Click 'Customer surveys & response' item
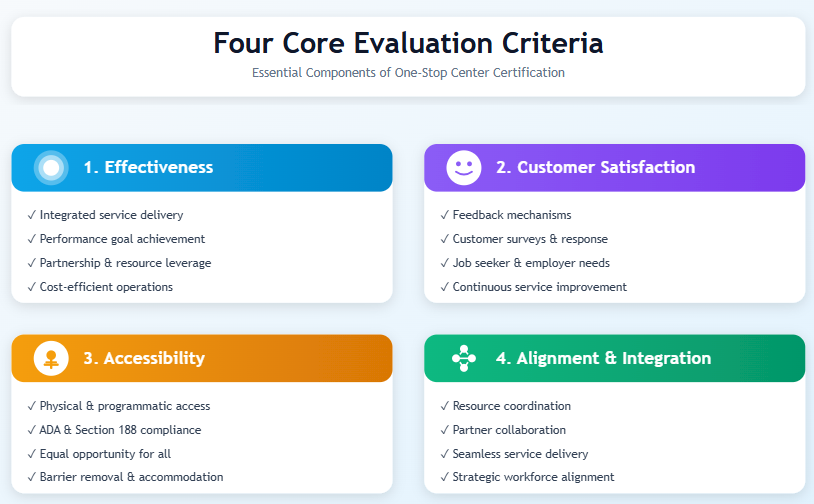 530,239
